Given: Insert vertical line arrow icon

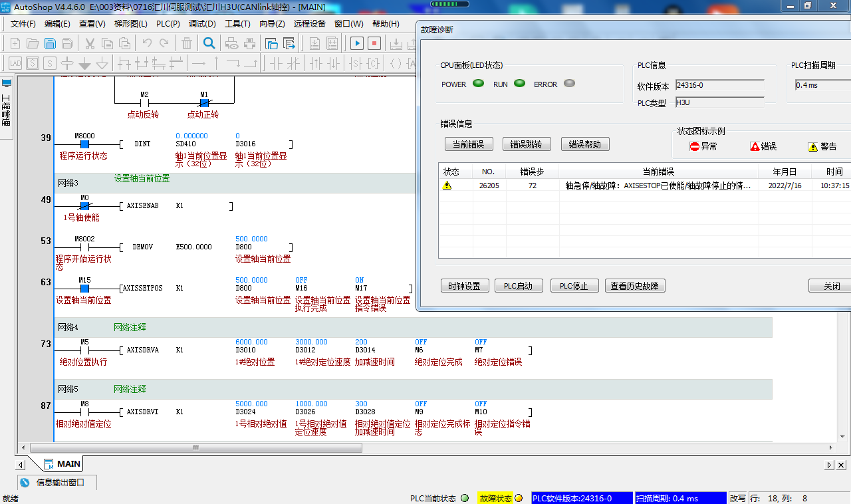Looking at the screenshot, I should tap(215, 63).
